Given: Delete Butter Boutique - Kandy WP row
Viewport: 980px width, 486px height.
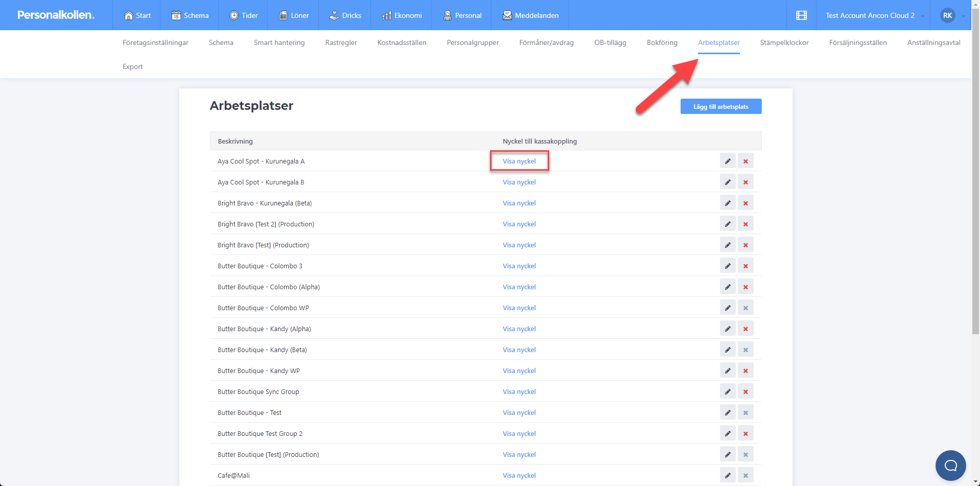Looking at the screenshot, I should click(745, 371).
